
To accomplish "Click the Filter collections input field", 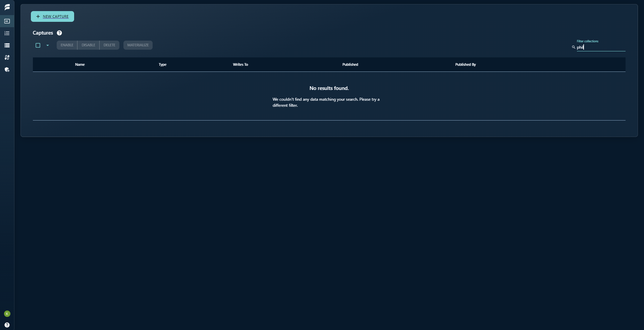I will 600,47.
